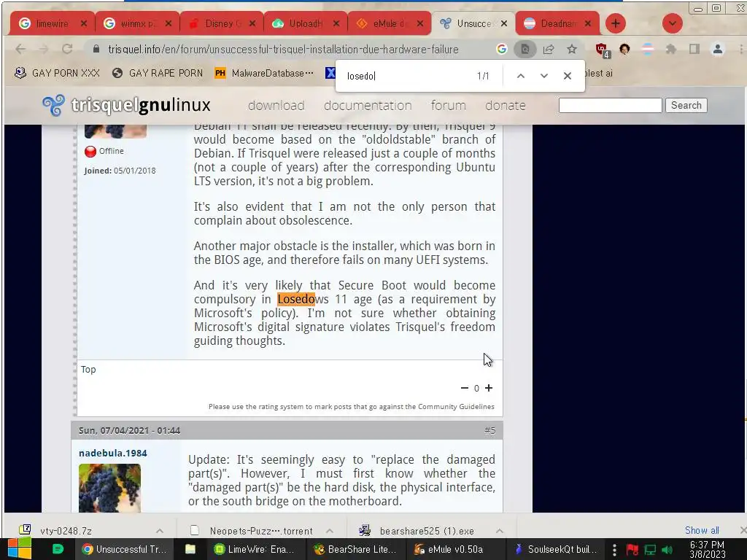Open the find-in-page lens icon
Screen dimensions: 747x560
525,49
